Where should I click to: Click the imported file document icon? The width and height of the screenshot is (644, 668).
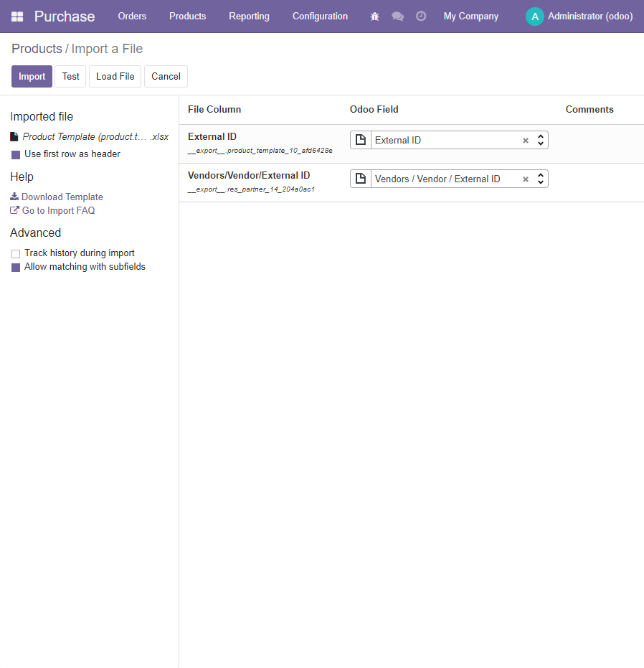tap(14, 137)
